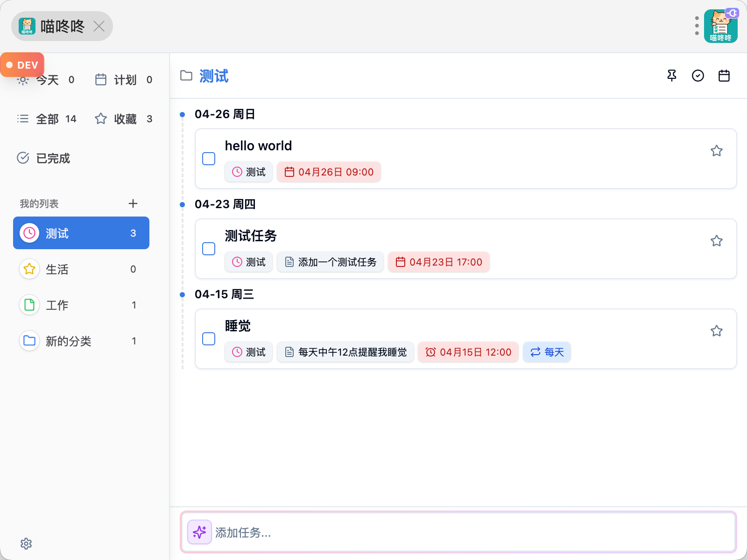Click the list icon of 全部
Image resolution: width=747 pixels, height=560 pixels.
23,119
